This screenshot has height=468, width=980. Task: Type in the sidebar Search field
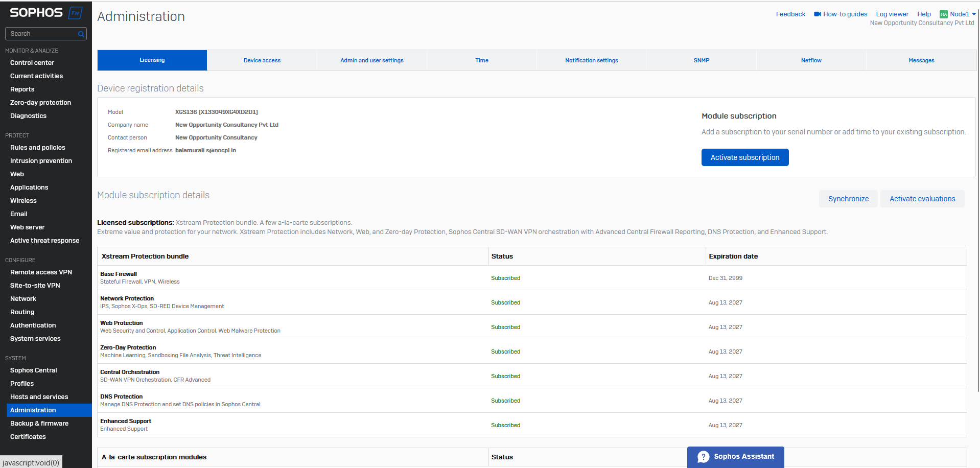coord(42,34)
